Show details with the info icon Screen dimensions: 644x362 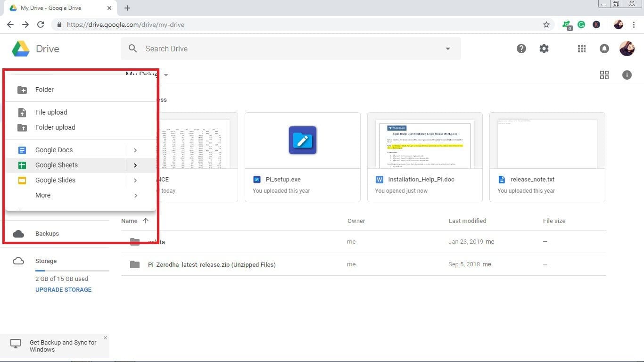627,75
